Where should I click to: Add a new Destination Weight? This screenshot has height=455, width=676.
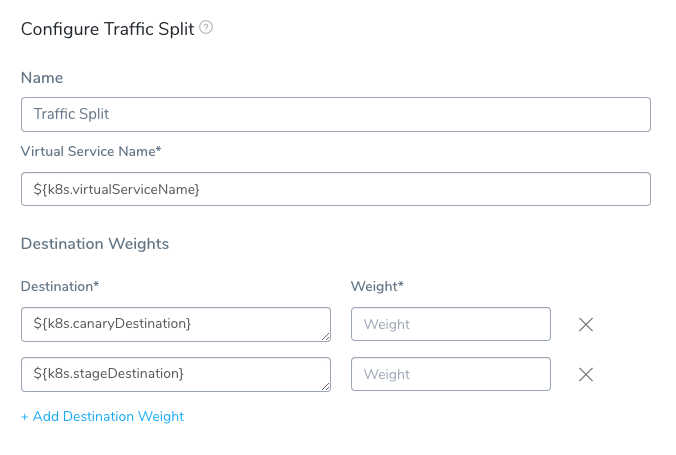point(103,417)
